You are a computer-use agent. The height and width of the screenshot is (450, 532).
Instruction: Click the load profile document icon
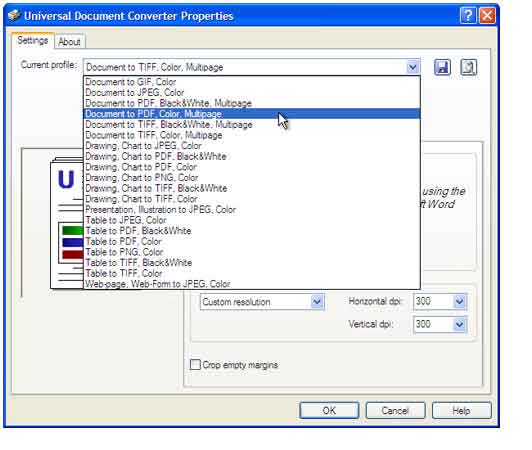point(468,67)
